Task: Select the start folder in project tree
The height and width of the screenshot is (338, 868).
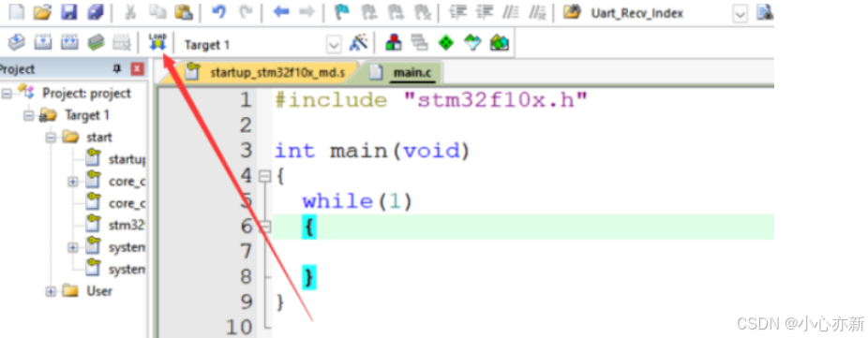Action: pos(99,138)
